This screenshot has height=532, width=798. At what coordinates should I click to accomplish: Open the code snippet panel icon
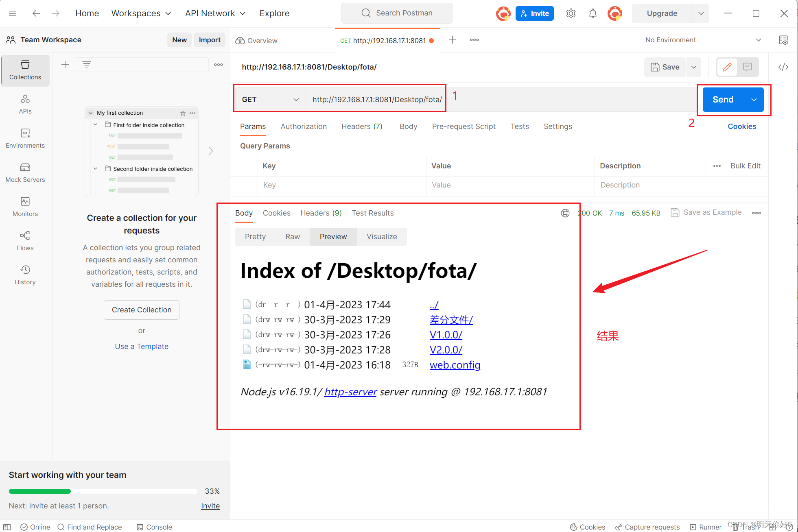[x=783, y=67]
